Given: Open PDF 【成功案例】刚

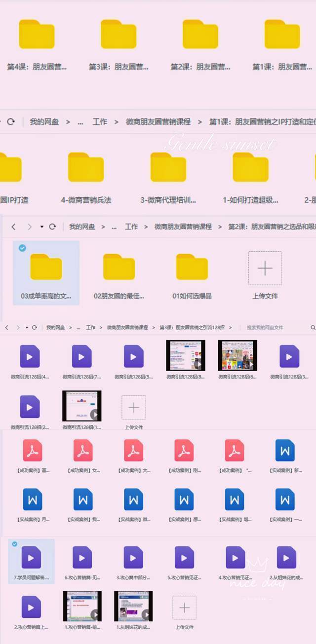Looking at the screenshot, I should (x=184, y=450).
